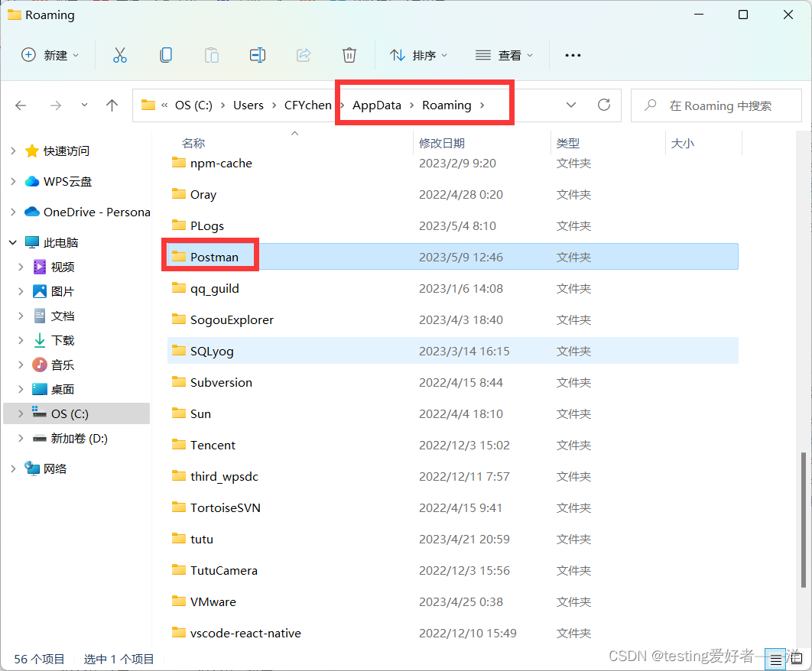Select the TutuCamera folder
The image size is (812, 671).
click(x=453, y=570)
